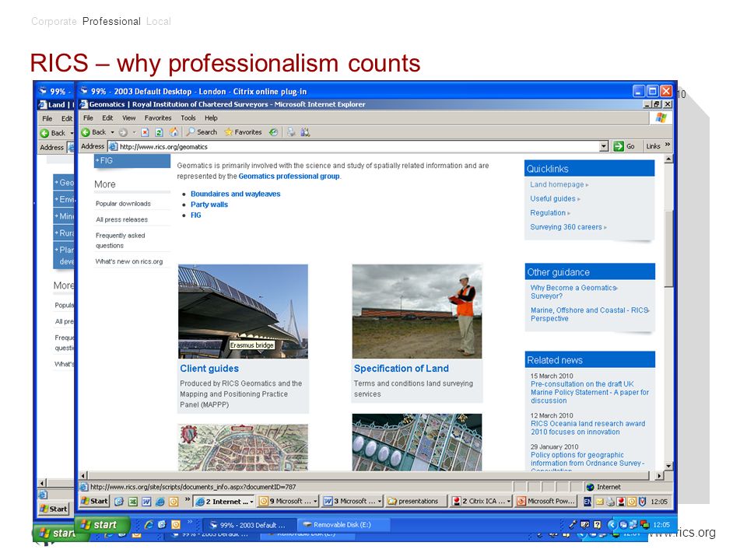
Task: Launch Word from inner quick launch
Action: (x=147, y=502)
